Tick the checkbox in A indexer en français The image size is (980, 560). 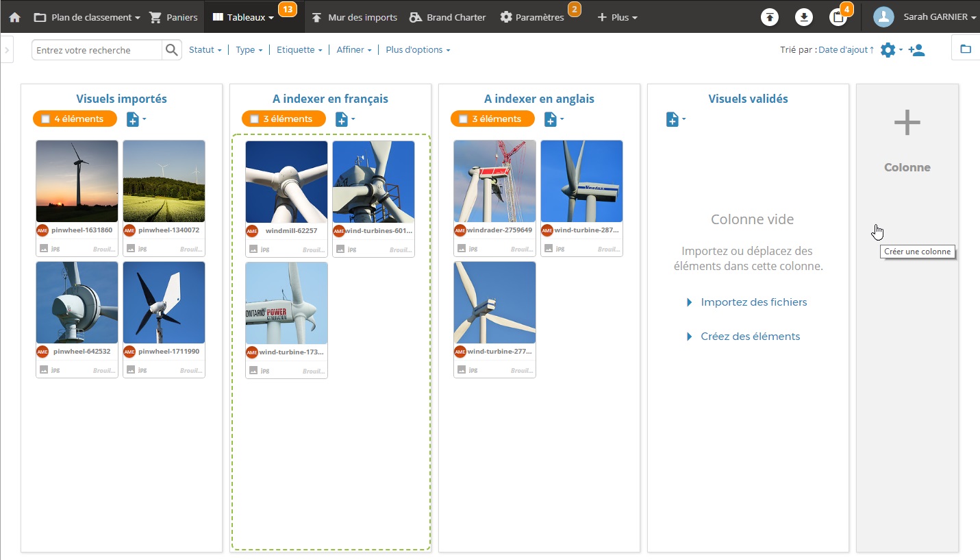coord(254,119)
